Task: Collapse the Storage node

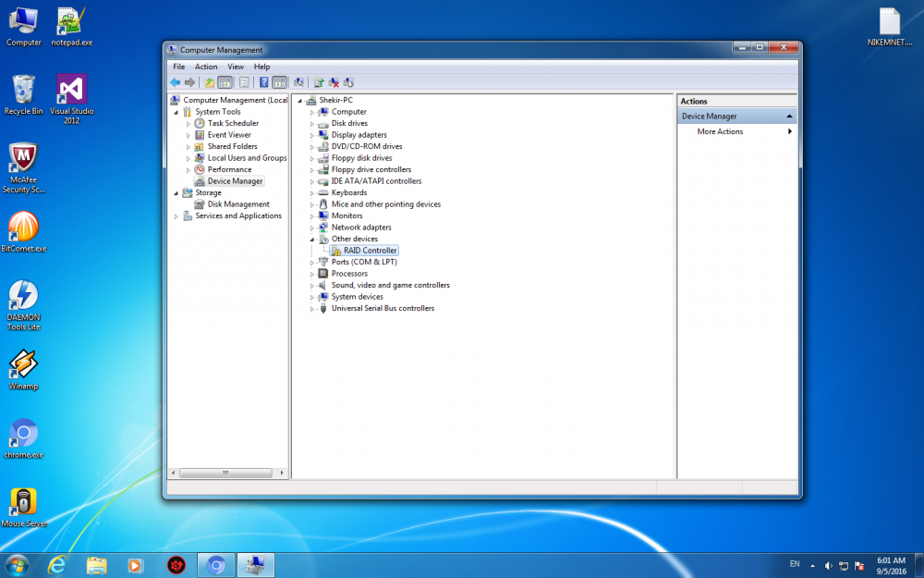Action: 176,193
